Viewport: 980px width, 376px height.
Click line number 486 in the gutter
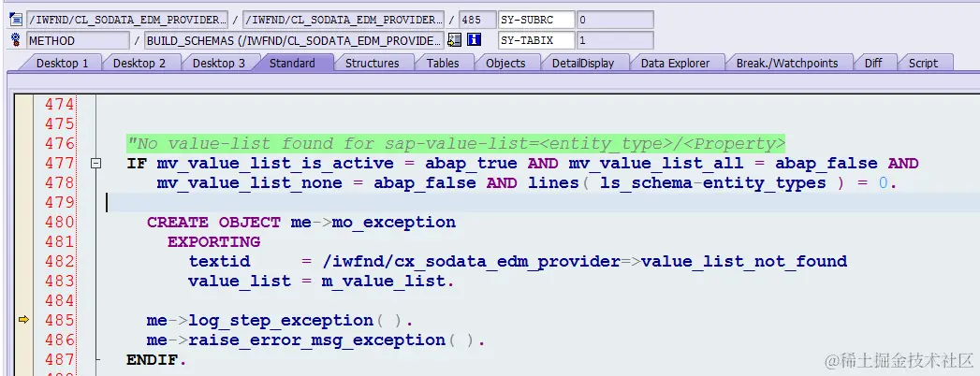coord(59,340)
